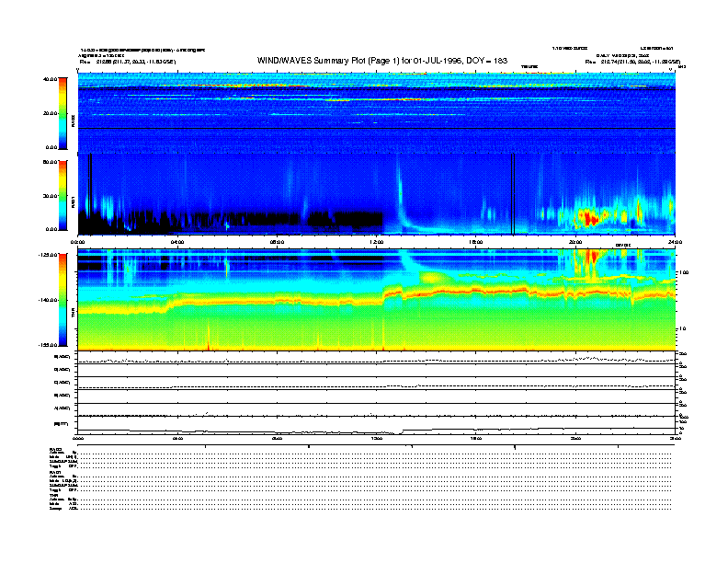728x563 pixels.
Task: Click the TNR heading in the status table
Action: 53,495
